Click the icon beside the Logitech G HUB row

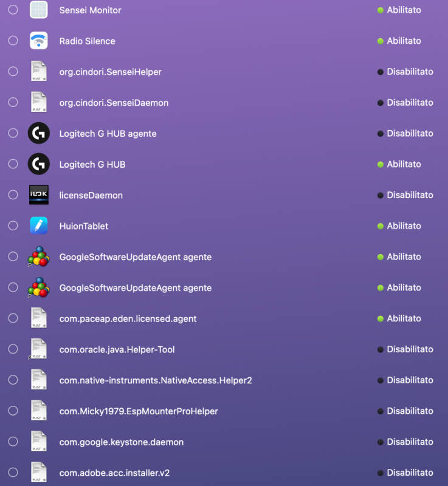coord(39,164)
